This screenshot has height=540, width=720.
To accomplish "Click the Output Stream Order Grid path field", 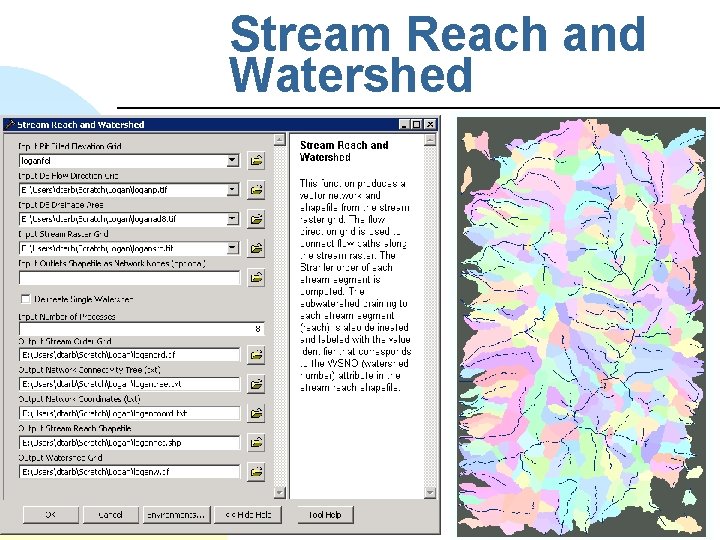I will [129, 355].
